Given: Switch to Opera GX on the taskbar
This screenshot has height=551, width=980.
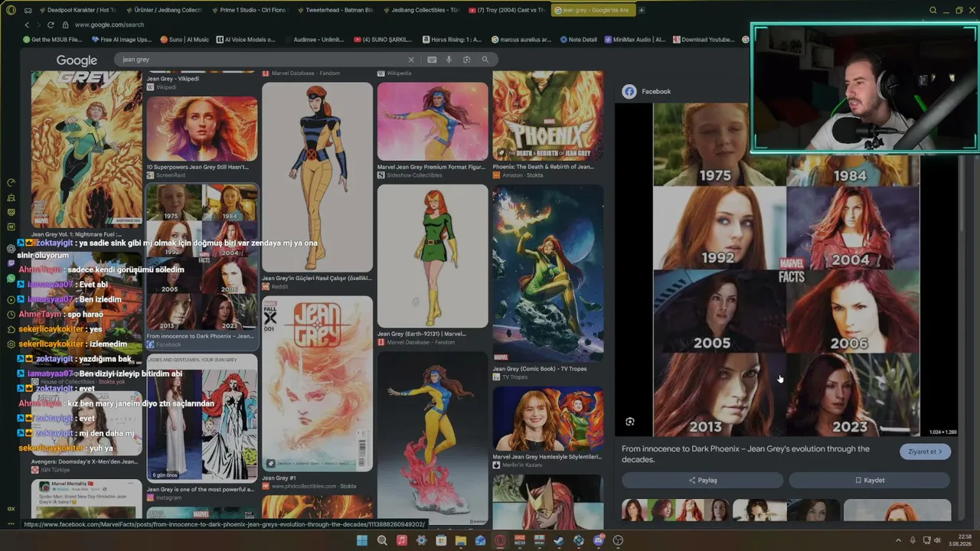Looking at the screenshot, I should tap(500, 540).
